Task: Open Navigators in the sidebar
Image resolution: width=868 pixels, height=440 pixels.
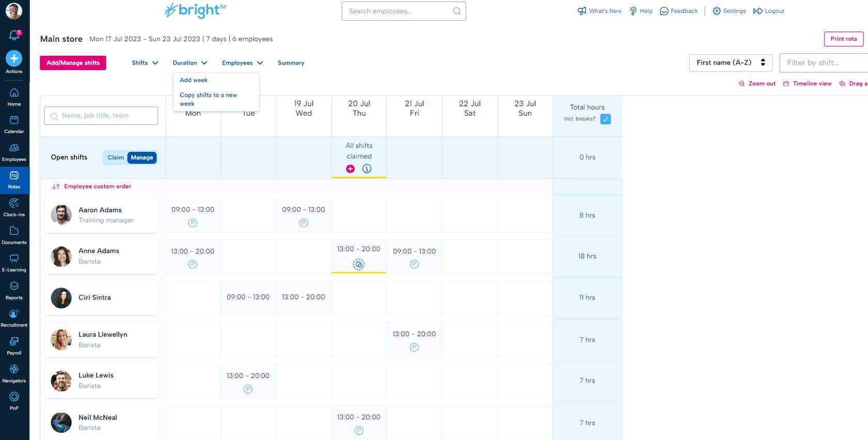Action: 14,373
